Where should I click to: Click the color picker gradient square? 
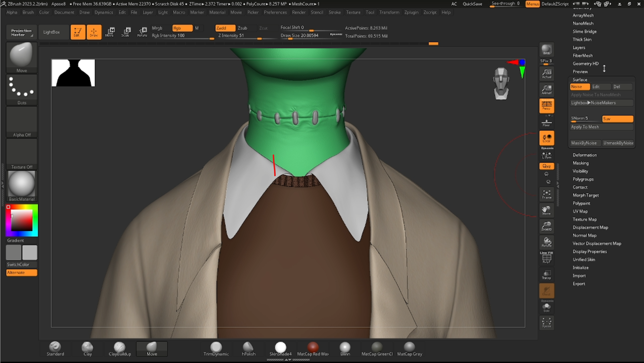pos(22,220)
